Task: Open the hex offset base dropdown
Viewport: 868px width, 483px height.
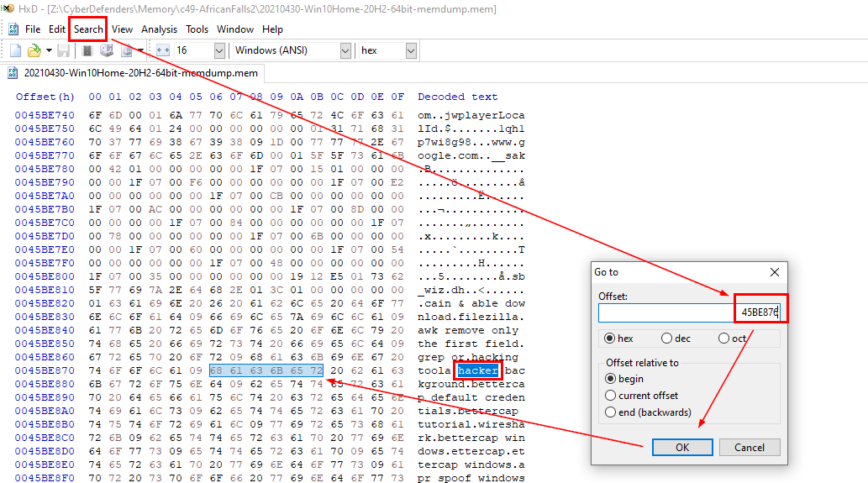Action: (x=411, y=50)
